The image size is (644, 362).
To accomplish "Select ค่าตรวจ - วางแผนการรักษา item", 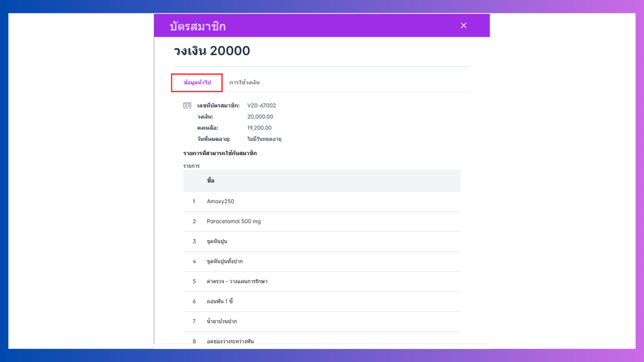I will click(x=237, y=282).
